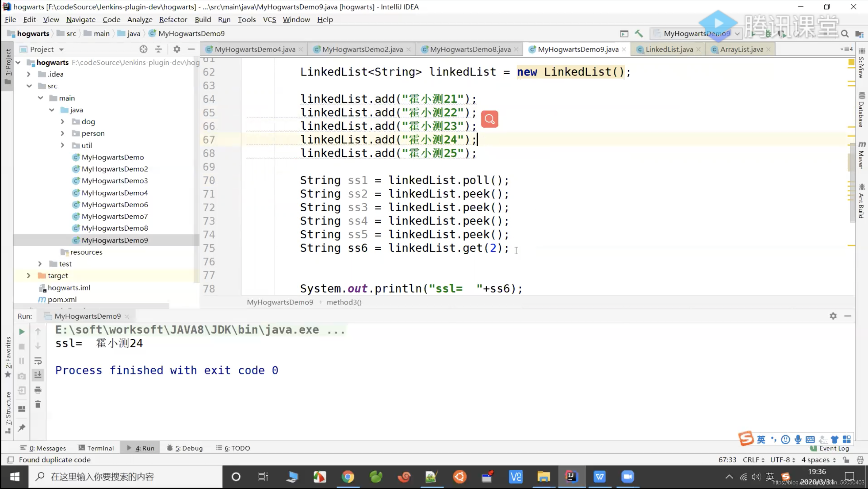Click the Navigate menu item
868x489 pixels.
coord(81,19)
